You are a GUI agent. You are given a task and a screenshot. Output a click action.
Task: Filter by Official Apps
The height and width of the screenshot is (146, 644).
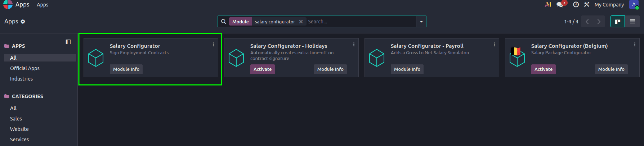pyautogui.click(x=25, y=68)
